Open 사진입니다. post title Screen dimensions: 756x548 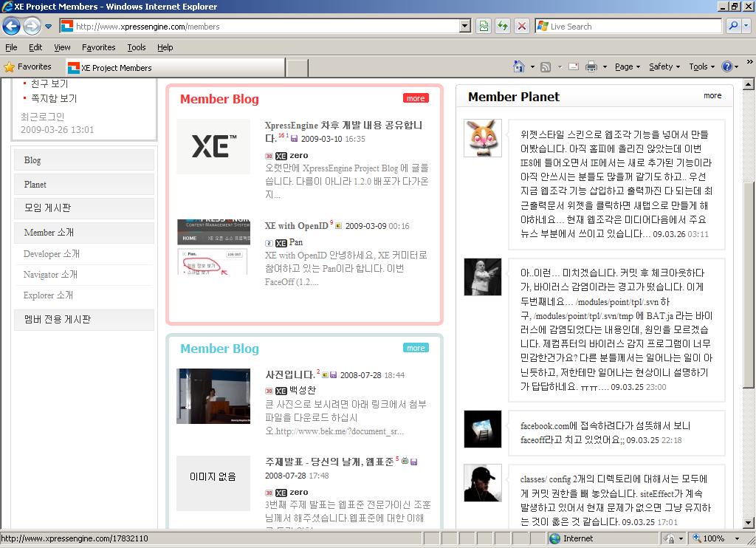(290, 375)
